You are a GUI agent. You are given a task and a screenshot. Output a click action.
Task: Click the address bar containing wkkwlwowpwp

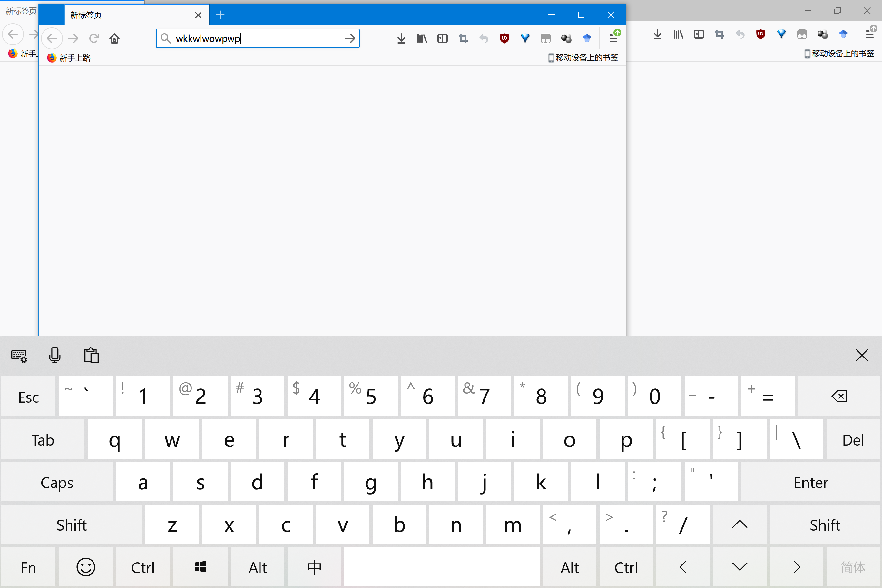tap(255, 38)
